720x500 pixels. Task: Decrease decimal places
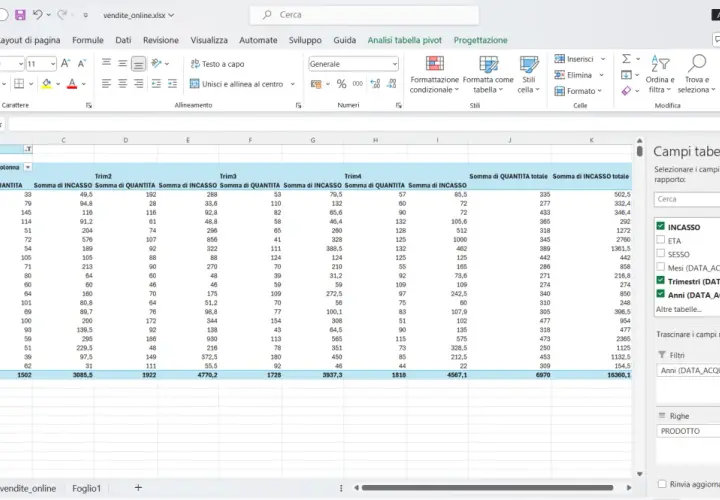click(x=392, y=84)
